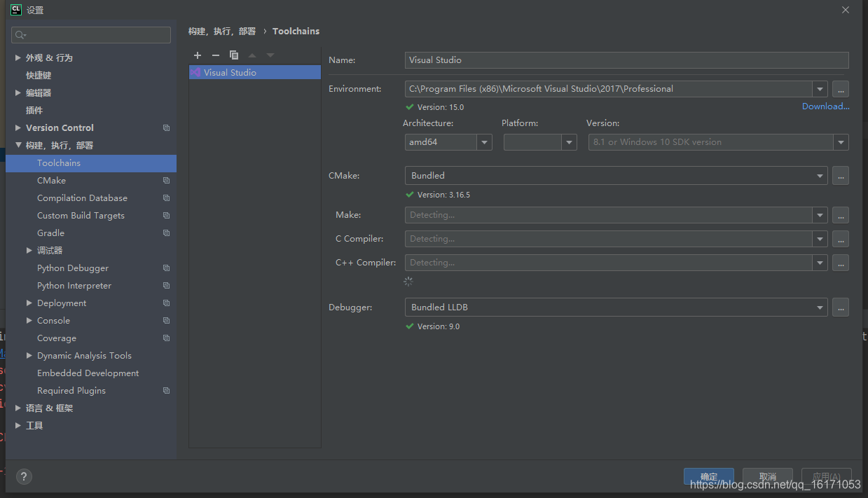Open Compilation Database settings page

[x=82, y=198]
